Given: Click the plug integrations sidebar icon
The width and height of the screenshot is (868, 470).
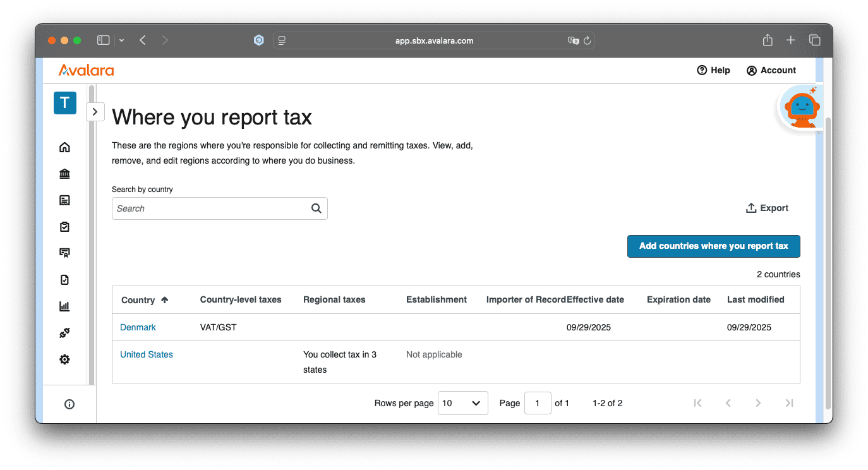Looking at the screenshot, I should pos(64,333).
